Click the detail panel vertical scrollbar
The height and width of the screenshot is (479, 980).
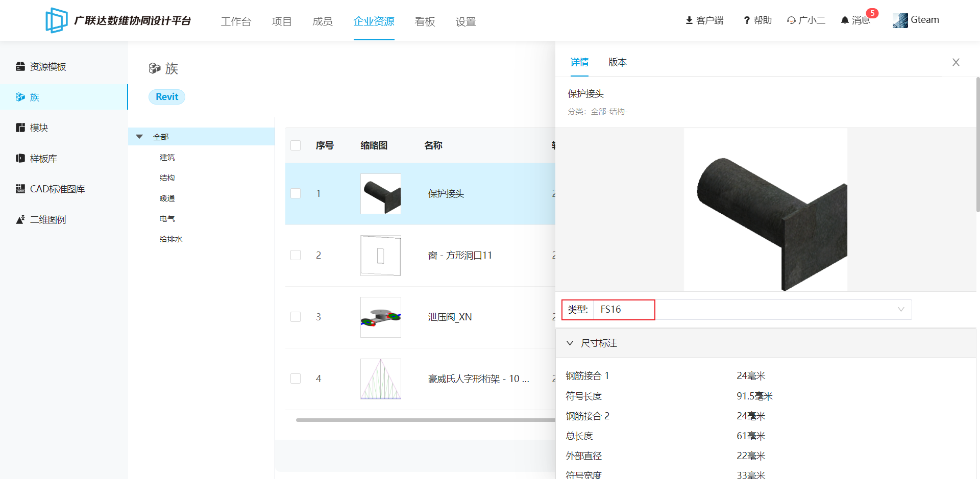tap(977, 144)
